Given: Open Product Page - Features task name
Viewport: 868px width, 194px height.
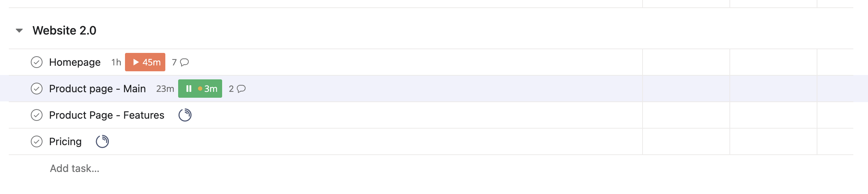Looking at the screenshot, I should [x=107, y=115].
